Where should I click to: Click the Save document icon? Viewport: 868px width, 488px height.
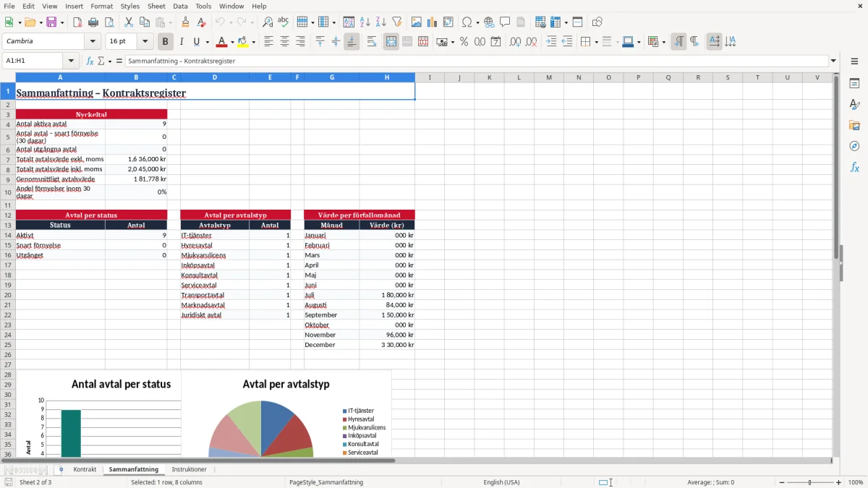pyautogui.click(x=51, y=22)
